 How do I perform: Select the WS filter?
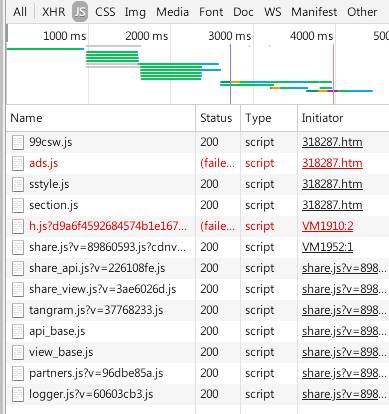[272, 12]
